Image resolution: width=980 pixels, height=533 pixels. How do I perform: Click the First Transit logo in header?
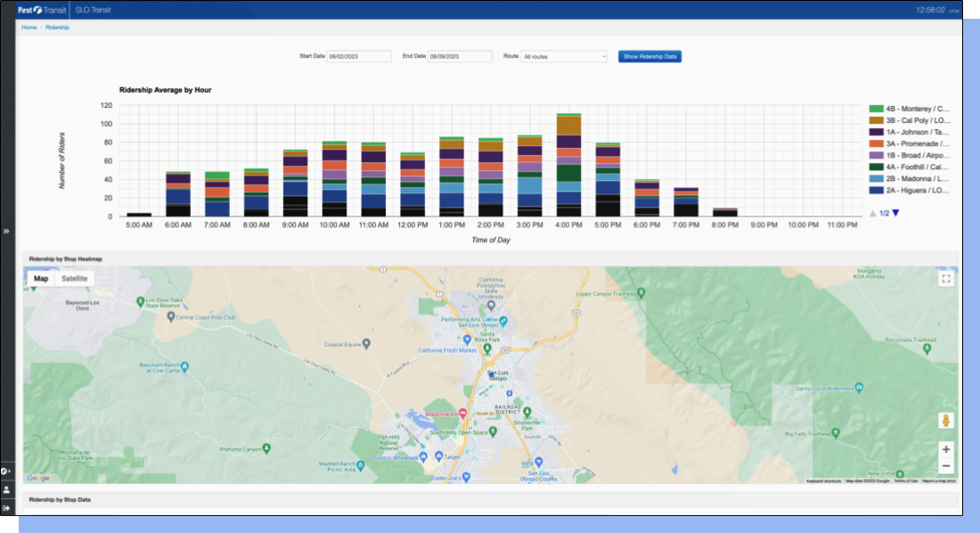click(42, 10)
